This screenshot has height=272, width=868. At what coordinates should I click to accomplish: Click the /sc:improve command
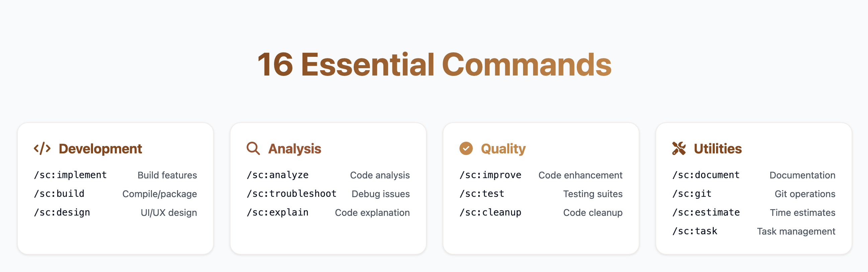[490, 175]
